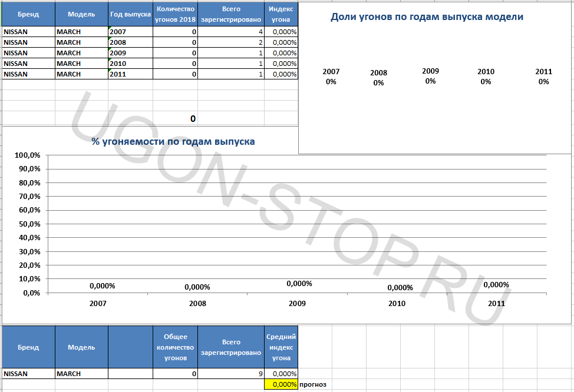Select MARCH cell in the 2011 row

(x=81, y=74)
